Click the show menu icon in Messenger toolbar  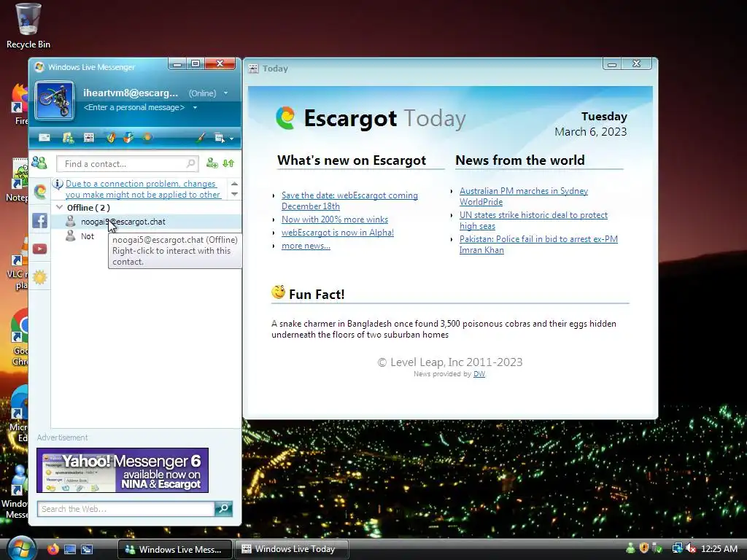[219, 138]
